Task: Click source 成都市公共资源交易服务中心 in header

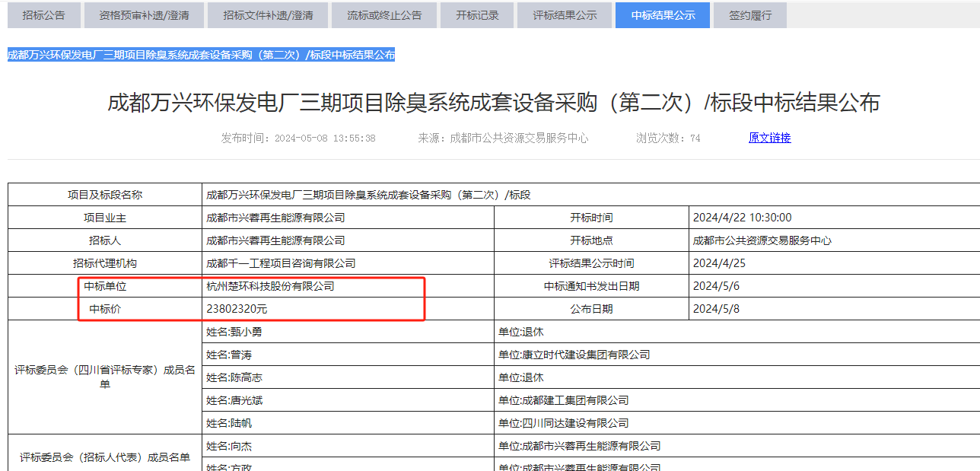Action: pos(503,138)
